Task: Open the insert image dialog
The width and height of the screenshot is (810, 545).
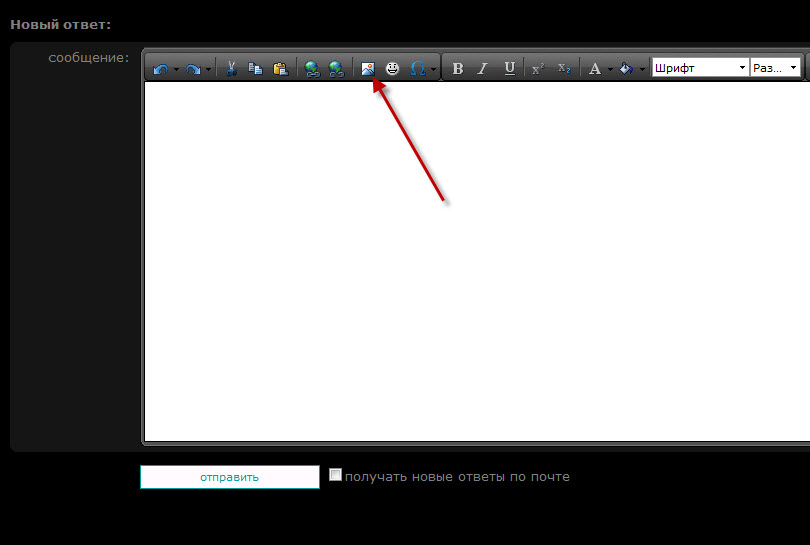Action: (x=368, y=69)
